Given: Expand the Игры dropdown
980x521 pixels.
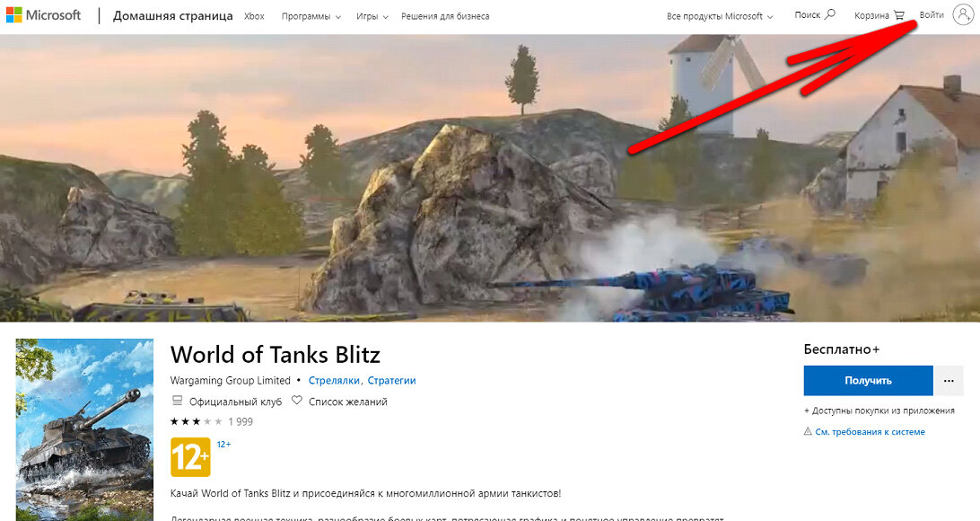Looking at the screenshot, I should click(372, 16).
